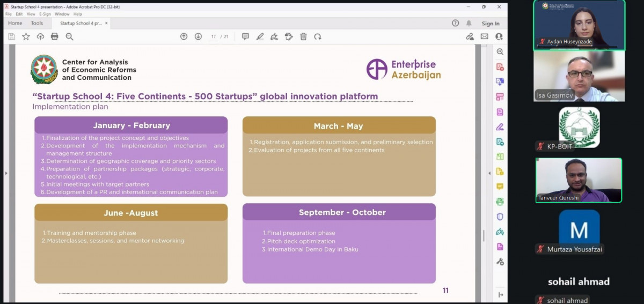The image size is (644, 304).
Task: Switch to the Tools tab
Action: 37,23
